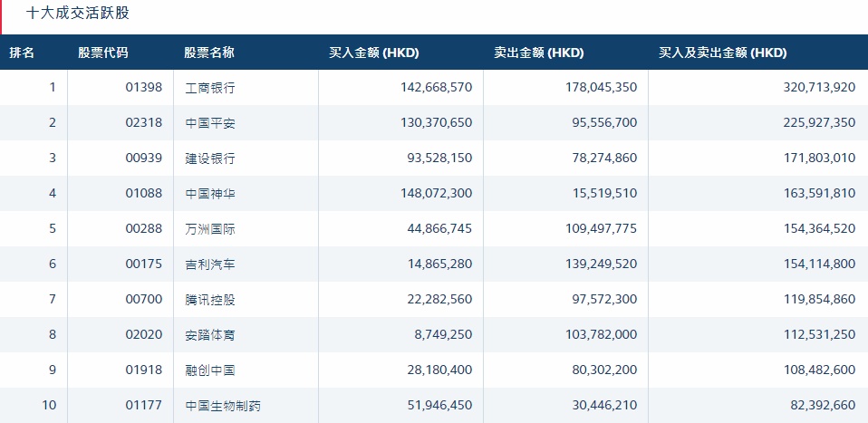Click stock code 01918
The image size is (868, 423).
144,370
